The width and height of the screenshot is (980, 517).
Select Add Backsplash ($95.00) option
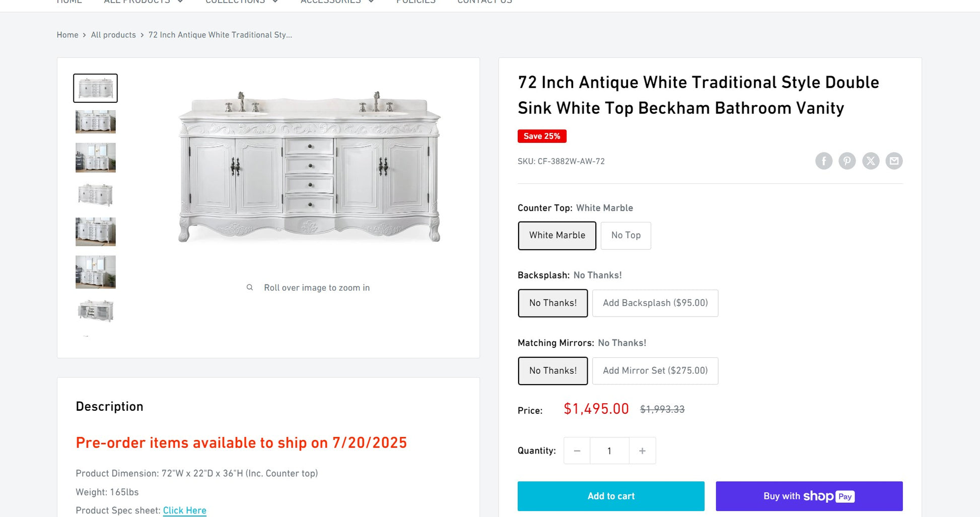655,303
